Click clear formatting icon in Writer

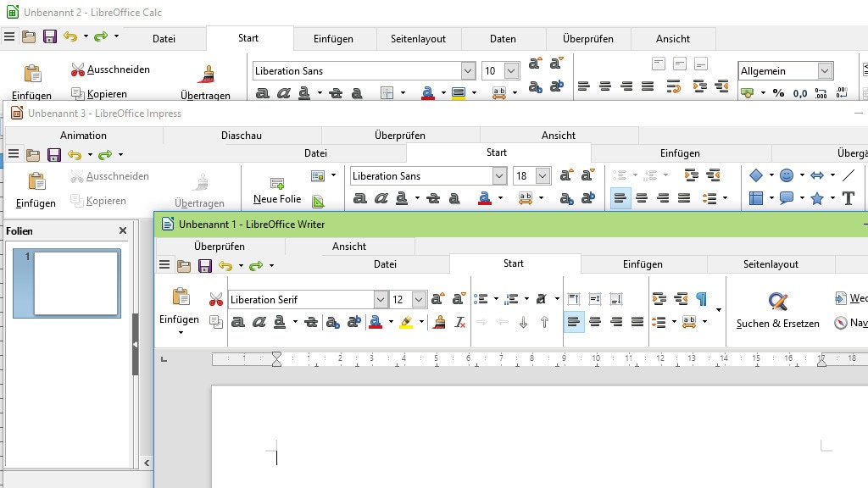point(459,322)
